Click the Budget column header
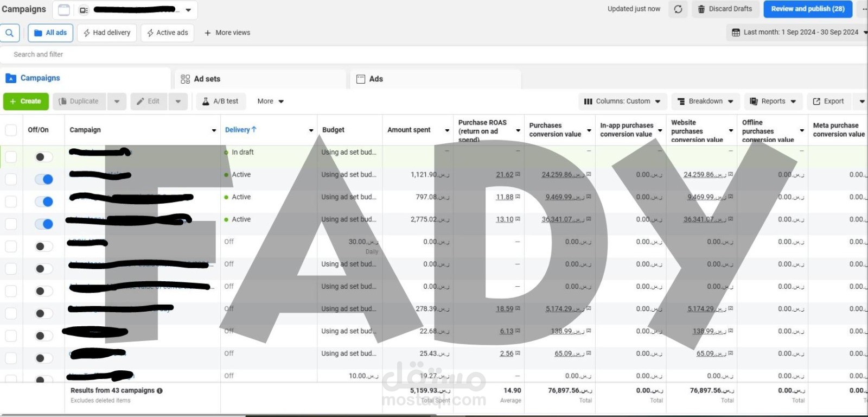Image resolution: width=868 pixels, height=417 pixels. [x=333, y=130]
